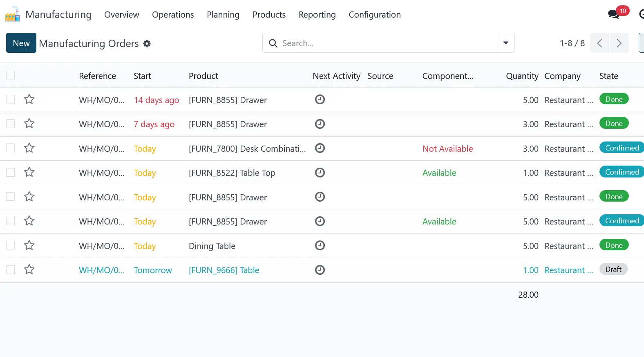Click the activity clock for Table Top order

(x=320, y=173)
